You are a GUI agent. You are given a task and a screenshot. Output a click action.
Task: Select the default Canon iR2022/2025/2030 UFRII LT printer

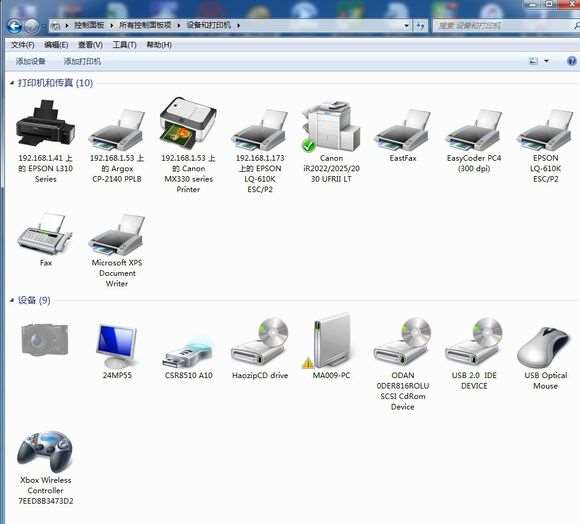pyautogui.click(x=331, y=142)
